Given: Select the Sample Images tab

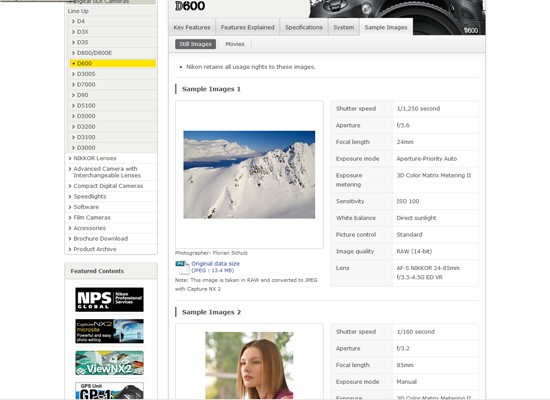Looking at the screenshot, I should pyautogui.click(x=386, y=27).
